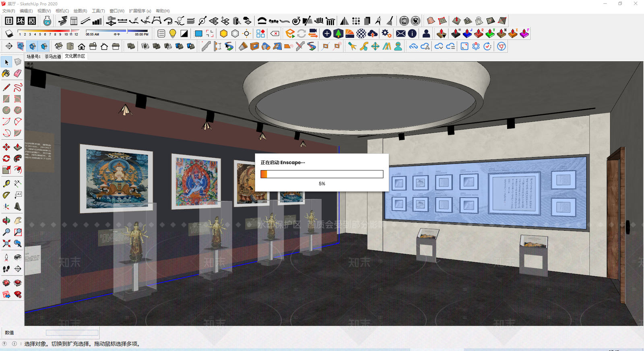Switch to the 茶马古道 scene tab

click(x=53, y=56)
